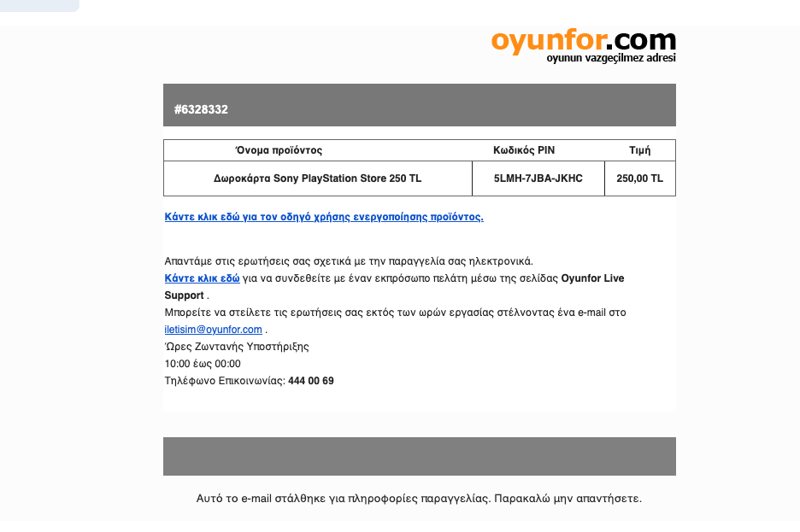Click the line 'Μπορείτε να στείλετε τις ερωτήσεις'
The height and width of the screenshot is (532, 800).
[x=395, y=313]
